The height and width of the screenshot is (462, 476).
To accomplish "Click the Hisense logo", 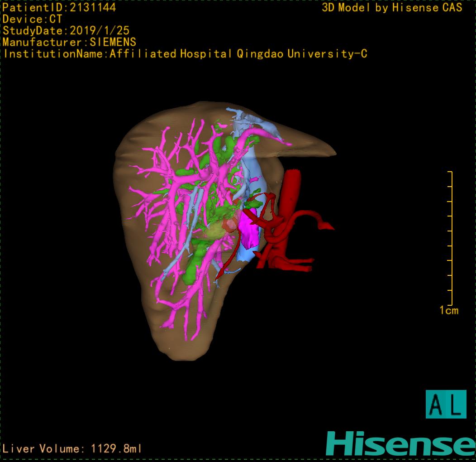I will (x=400, y=443).
